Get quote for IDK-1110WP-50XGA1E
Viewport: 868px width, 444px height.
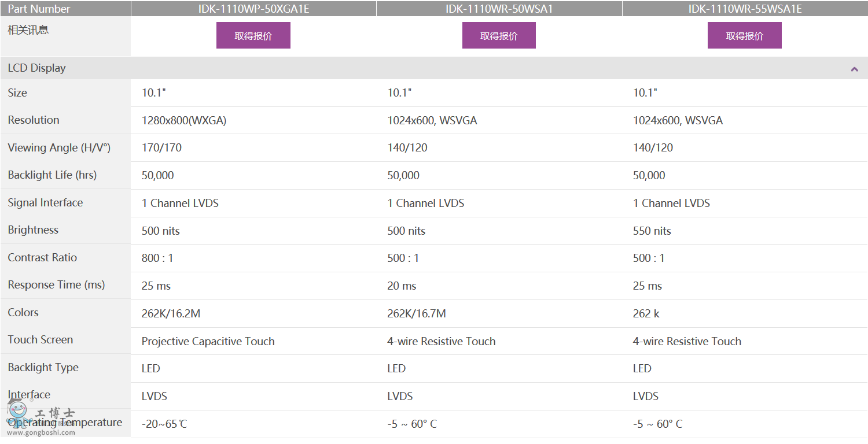click(253, 36)
